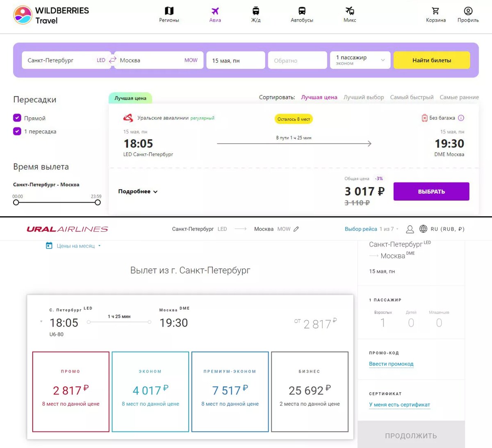Swap departure and arrival cities
492x448 pixels.
(x=112, y=60)
